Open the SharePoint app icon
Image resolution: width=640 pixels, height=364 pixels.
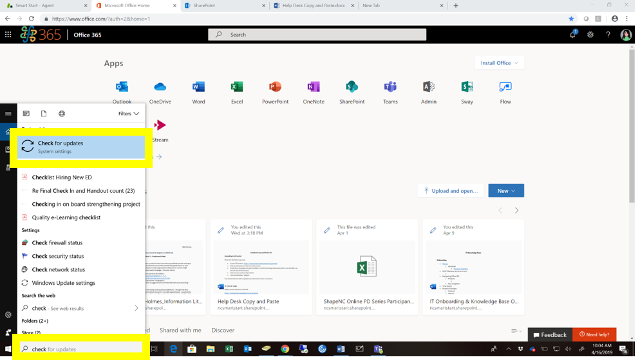352,87
